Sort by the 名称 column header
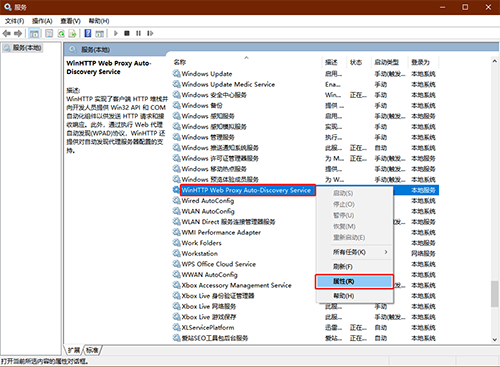The height and width of the screenshot is (367, 500). click(180, 62)
